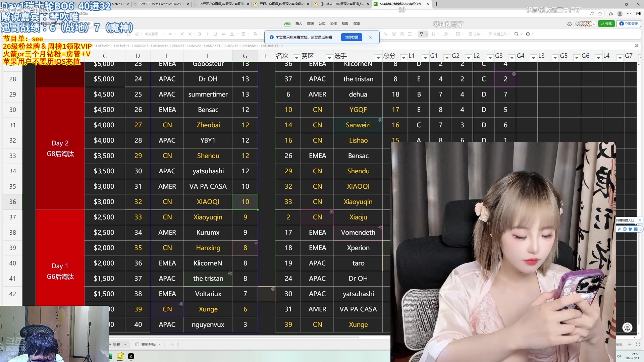Open the 开始 ribbon tab
Viewport: 644px width, 362px height.
[x=287, y=23]
